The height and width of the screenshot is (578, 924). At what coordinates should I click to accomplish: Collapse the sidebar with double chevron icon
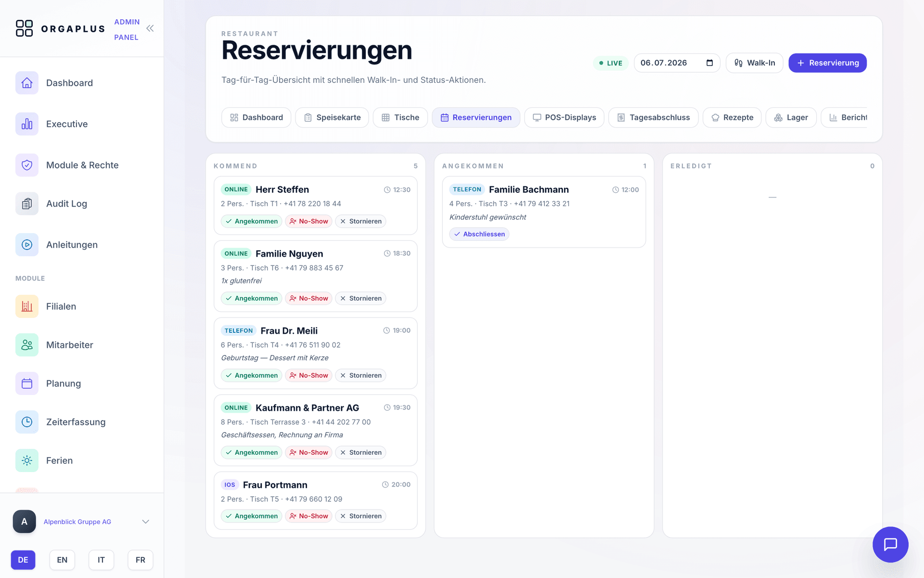point(150,28)
